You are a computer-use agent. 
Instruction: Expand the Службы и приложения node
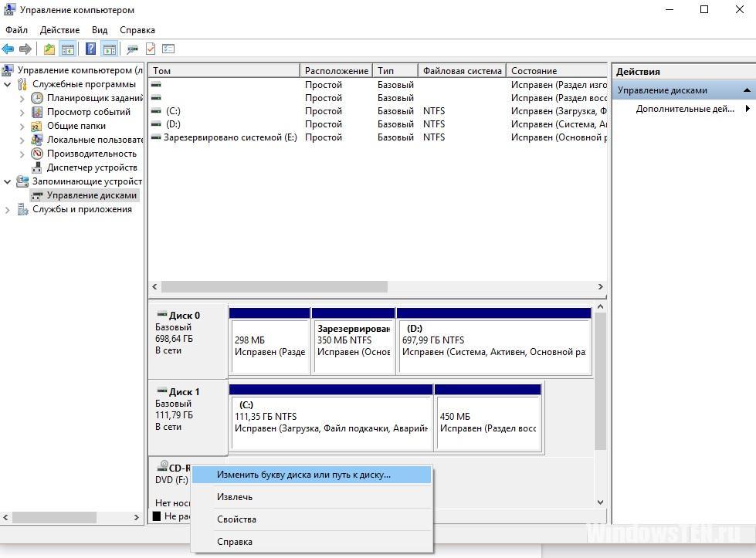[8, 210]
